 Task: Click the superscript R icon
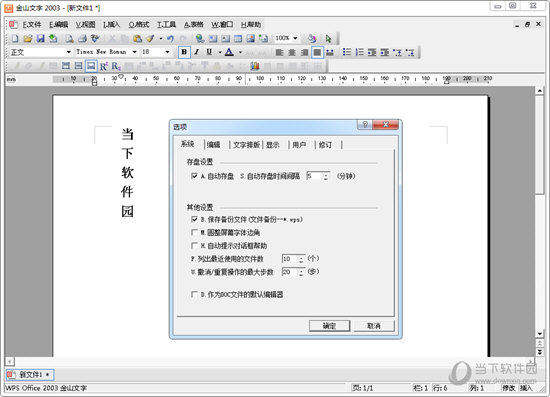click(103, 66)
